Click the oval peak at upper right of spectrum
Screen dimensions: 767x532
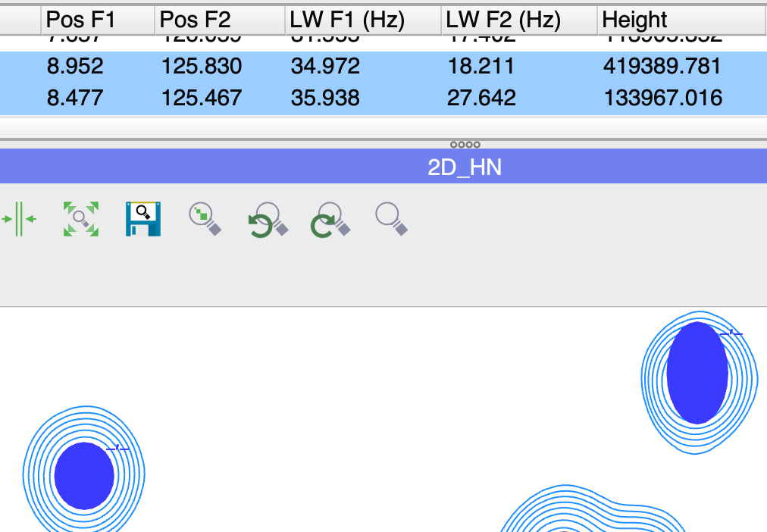(697, 373)
